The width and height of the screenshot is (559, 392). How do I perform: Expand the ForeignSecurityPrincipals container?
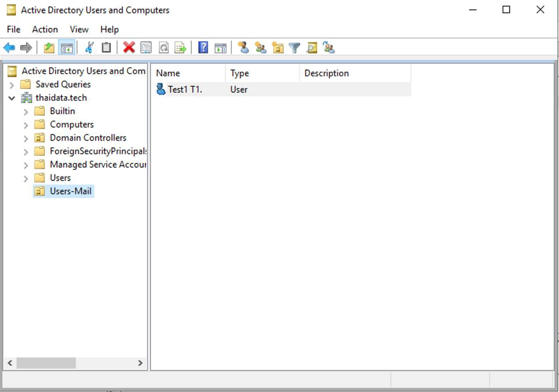coord(26,152)
